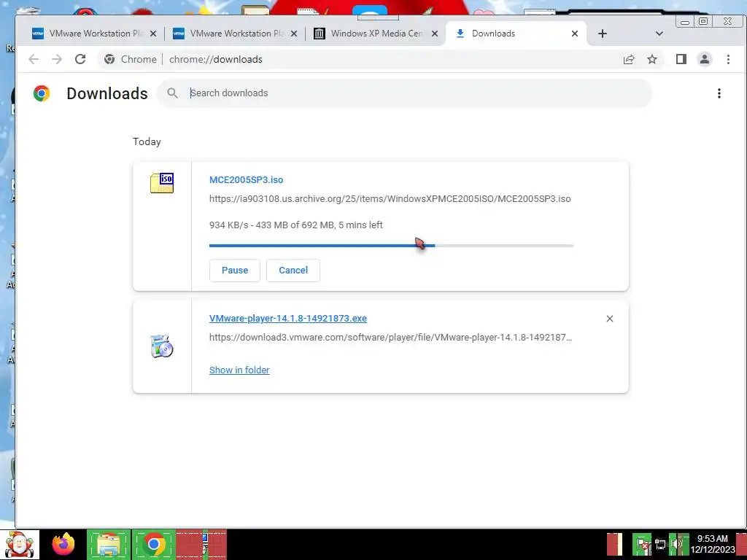Click the Chrome site info chip
Image resolution: width=747 pixels, height=560 pixels.
pos(131,59)
